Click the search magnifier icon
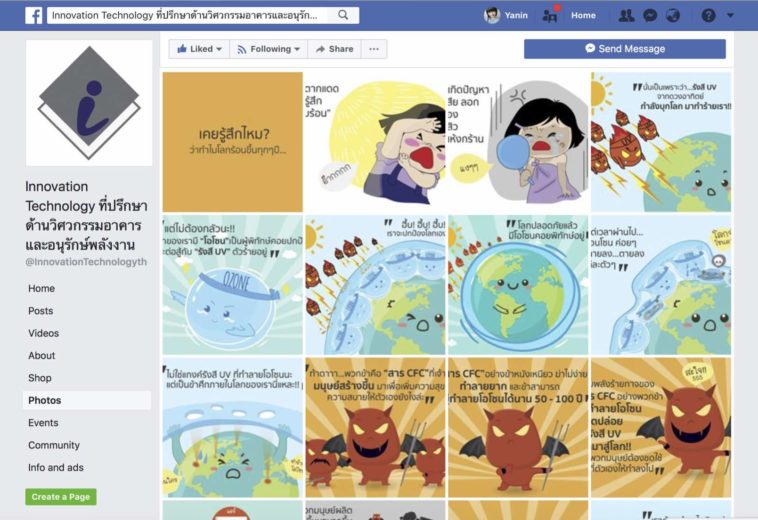The height and width of the screenshot is (520, 758). point(343,15)
